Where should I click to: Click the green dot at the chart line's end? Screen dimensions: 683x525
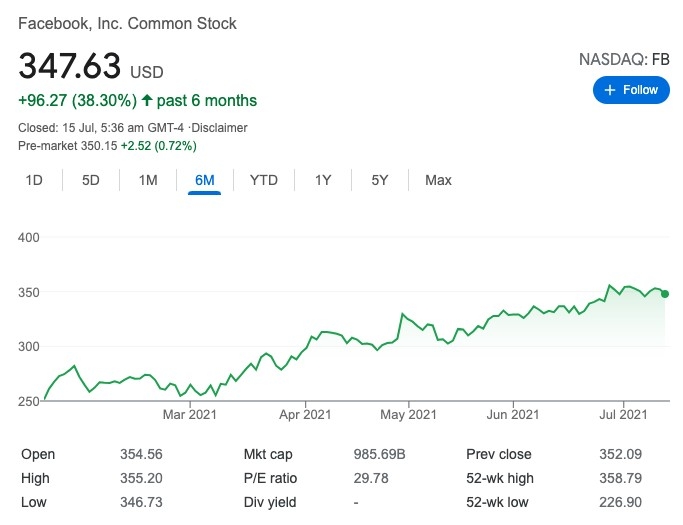(x=665, y=294)
